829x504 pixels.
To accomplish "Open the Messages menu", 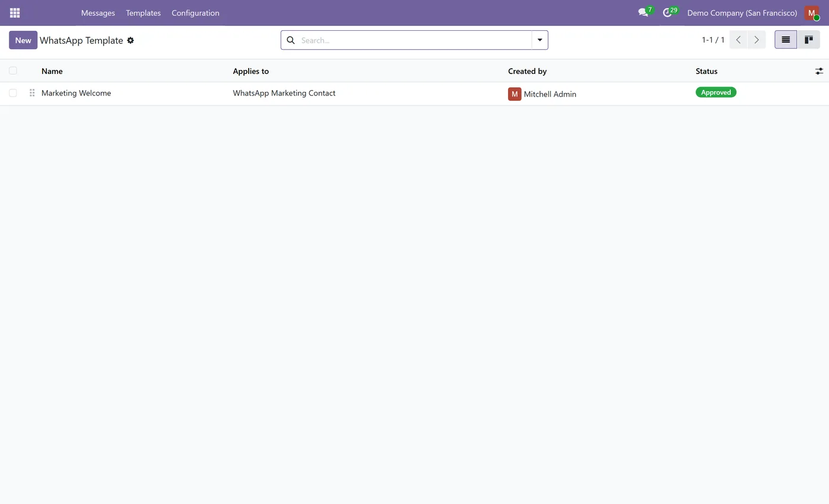I will (x=98, y=12).
